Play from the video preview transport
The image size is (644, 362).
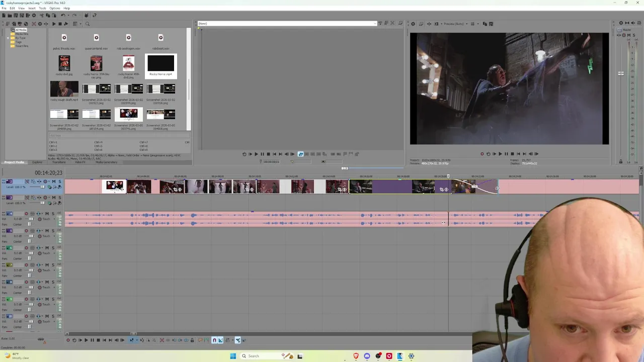[500, 154]
